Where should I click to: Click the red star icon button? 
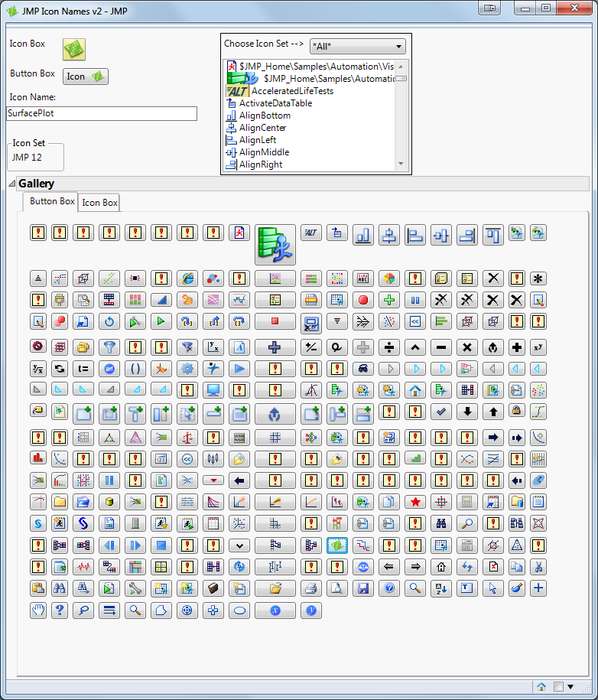415,502
